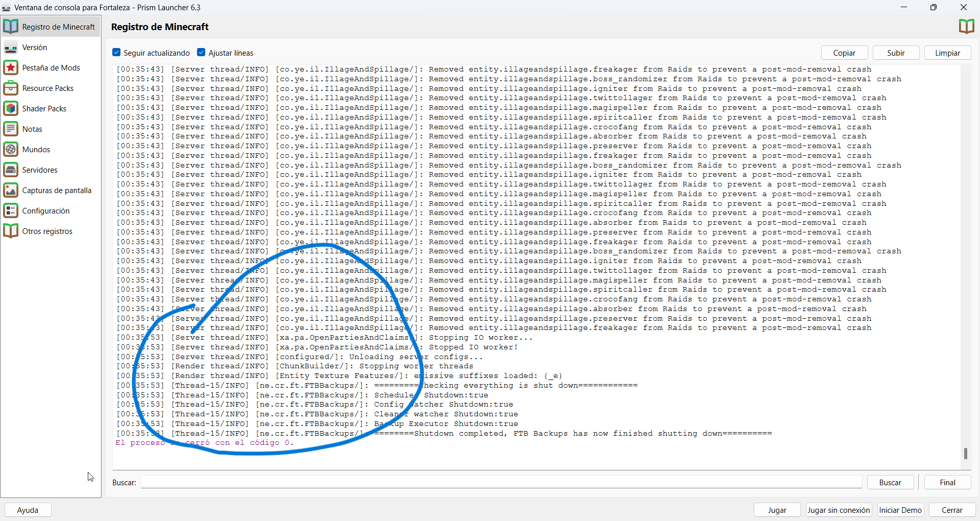Copy the log with Copiar
This screenshot has width=980, height=521.
[x=844, y=53]
